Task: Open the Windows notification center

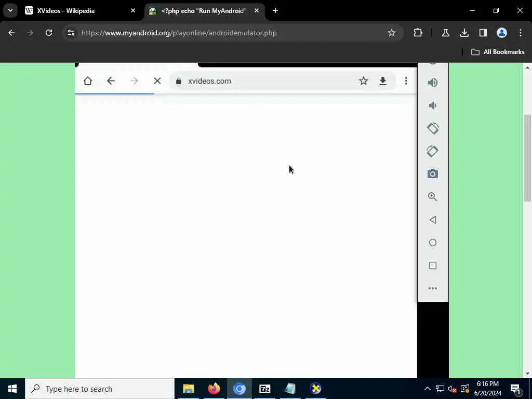Action: pyautogui.click(x=516, y=389)
